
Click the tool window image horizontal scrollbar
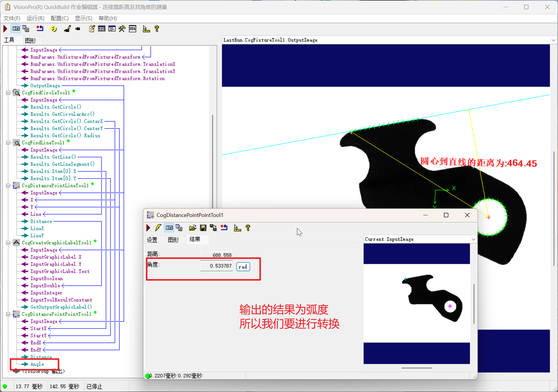tap(417, 368)
